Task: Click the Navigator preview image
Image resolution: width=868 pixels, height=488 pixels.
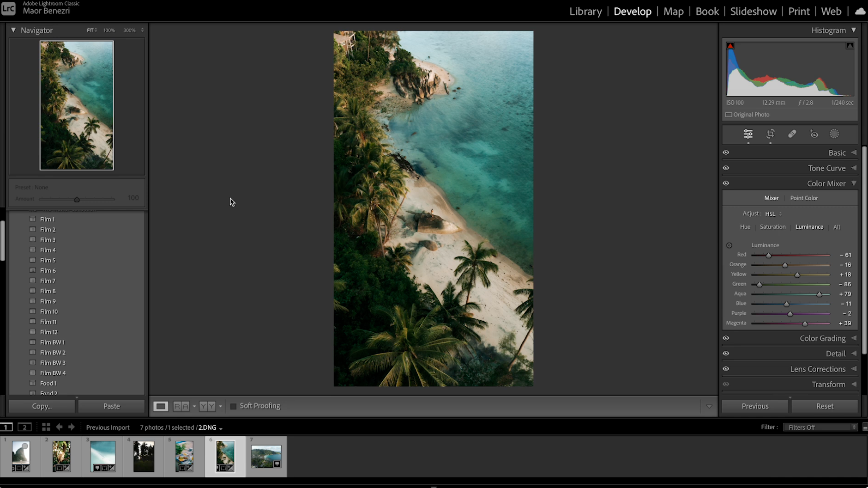Action: coord(77,105)
